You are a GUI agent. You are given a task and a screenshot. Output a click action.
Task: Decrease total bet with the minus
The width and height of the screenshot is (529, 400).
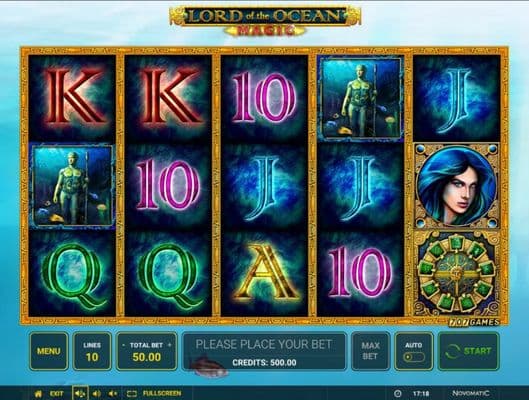pyautogui.click(x=123, y=345)
